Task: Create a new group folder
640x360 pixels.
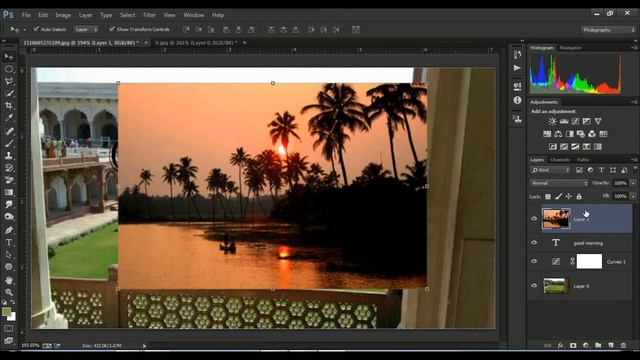Action: click(598, 345)
